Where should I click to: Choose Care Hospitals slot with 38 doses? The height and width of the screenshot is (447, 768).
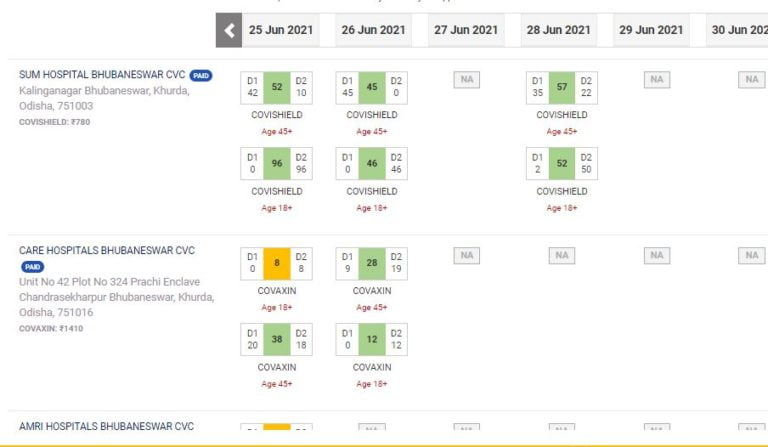(x=276, y=340)
